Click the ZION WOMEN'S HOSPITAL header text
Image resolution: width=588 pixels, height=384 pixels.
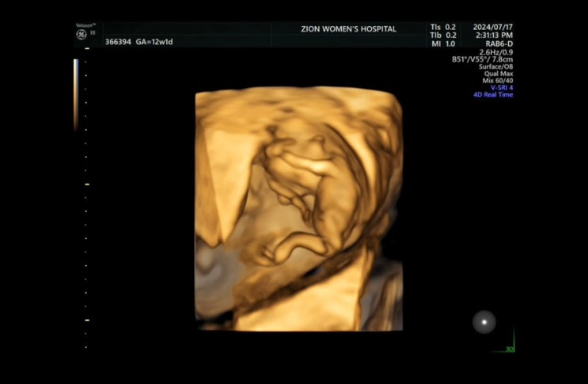coord(348,29)
